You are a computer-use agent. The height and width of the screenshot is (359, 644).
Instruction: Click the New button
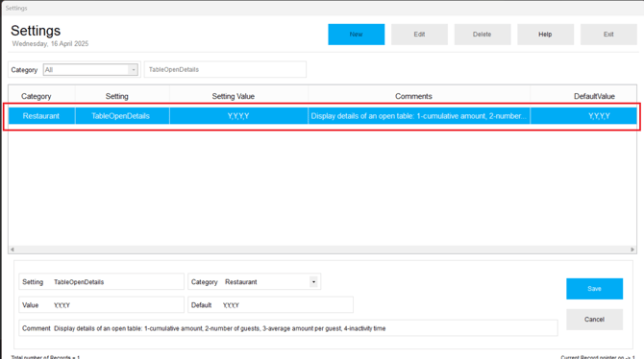(x=356, y=35)
